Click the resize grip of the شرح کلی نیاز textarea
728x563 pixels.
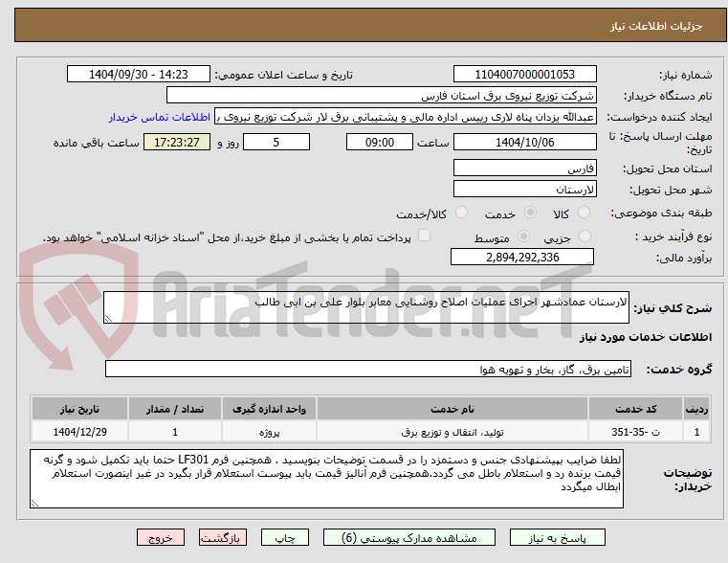pyautogui.click(x=108, y=318)
